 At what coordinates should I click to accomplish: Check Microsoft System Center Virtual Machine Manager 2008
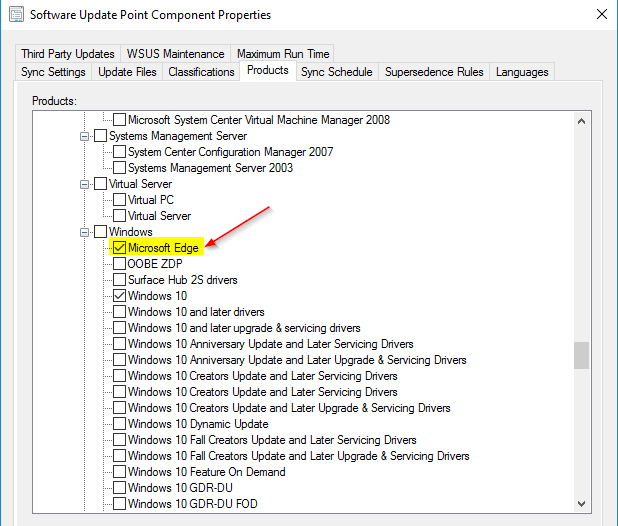click(119, 120)
